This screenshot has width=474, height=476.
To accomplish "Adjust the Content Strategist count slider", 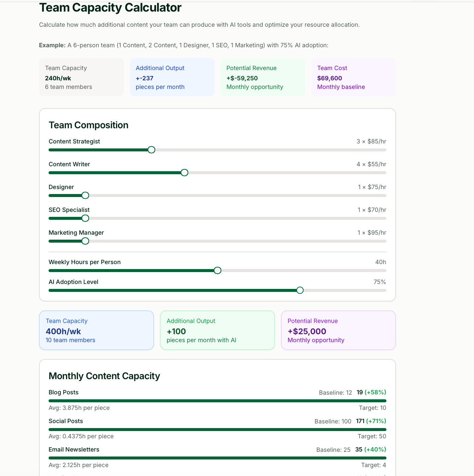I will (x=151, y=150).
